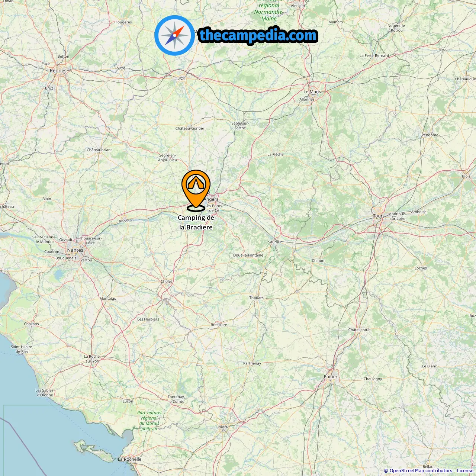Select the Angers city label
Viewport: 476px width, 476px height.
point(211,199)
